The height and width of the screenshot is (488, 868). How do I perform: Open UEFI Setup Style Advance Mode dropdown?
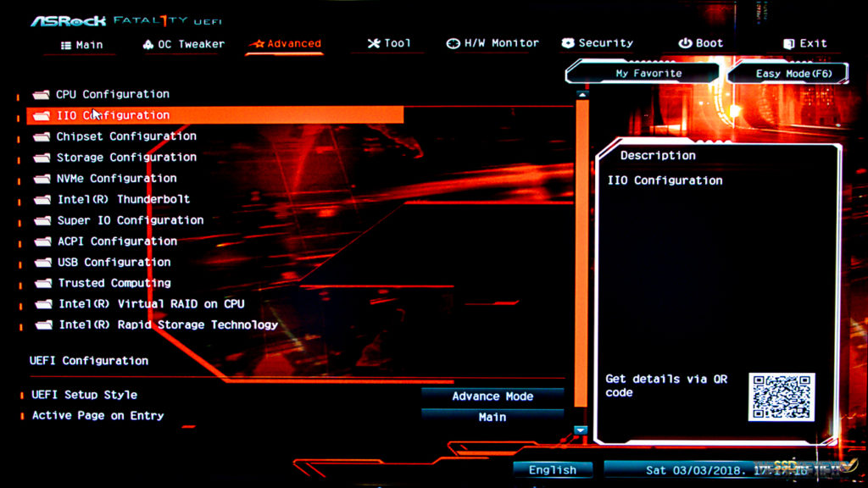click(492, 396)
